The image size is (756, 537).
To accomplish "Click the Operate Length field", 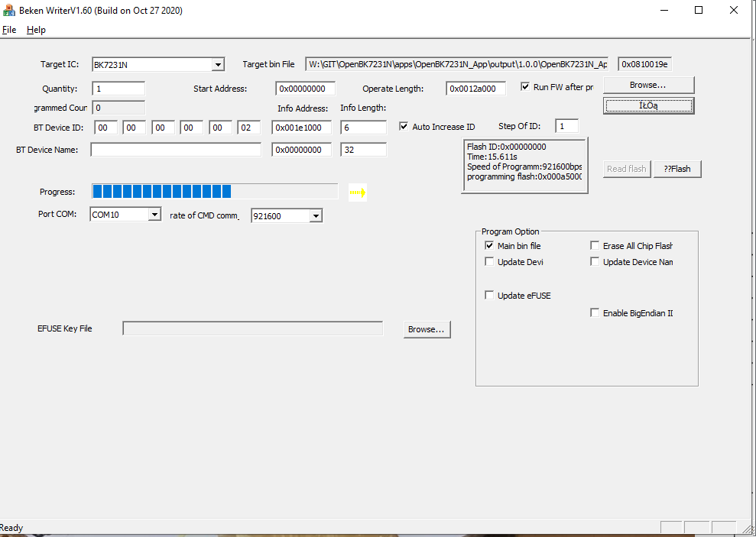I will point(476,89).
